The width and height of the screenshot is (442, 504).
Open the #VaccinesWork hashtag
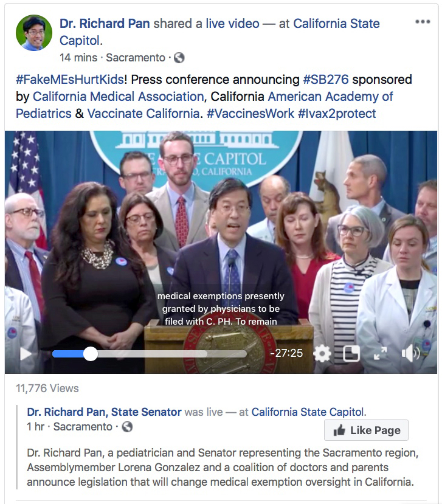pos(250,114)
